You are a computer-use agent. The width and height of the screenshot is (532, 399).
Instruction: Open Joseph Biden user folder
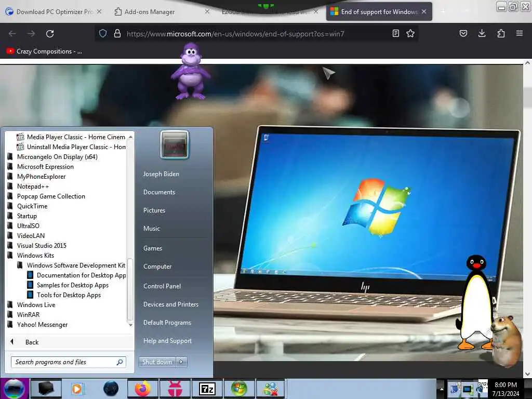click(x=161, y=174)
